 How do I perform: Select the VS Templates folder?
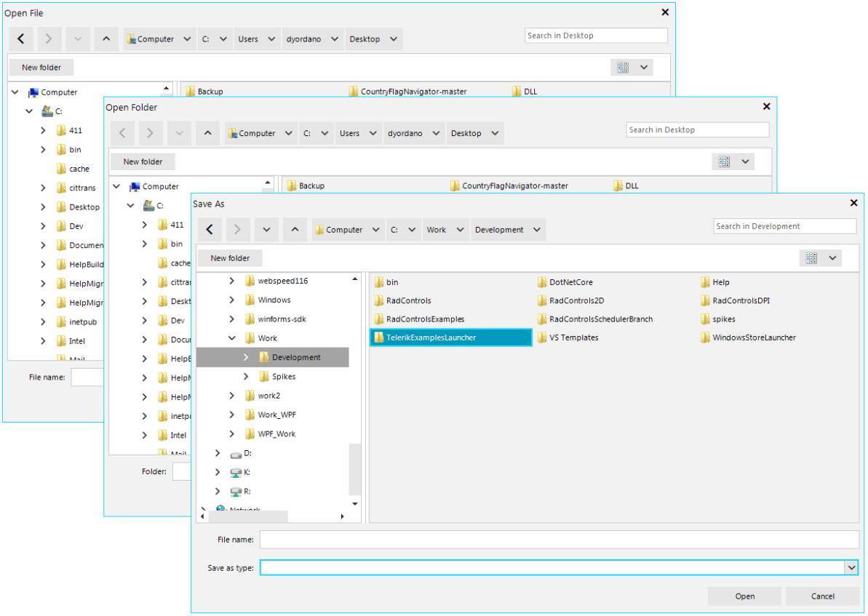(x=573, y=337)
